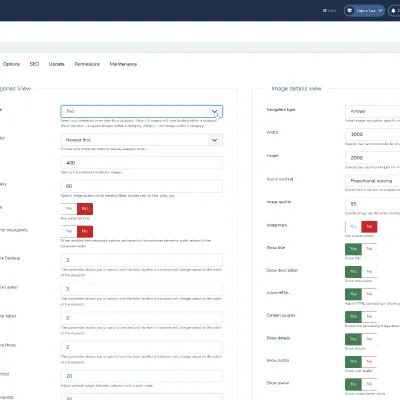The image size is (400, 400).
Task: Open the Navigation type dropdown
Action: (373, 111)
